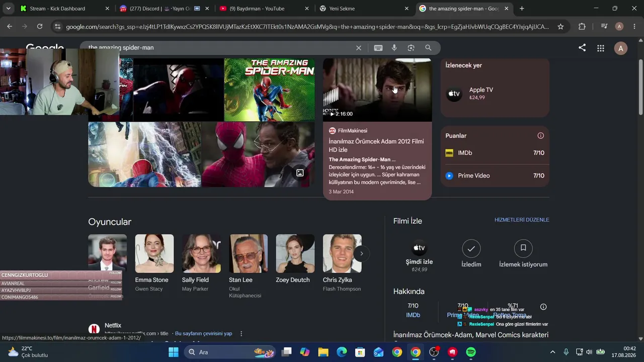This screenshot has height=362, width=644.
Task: Open the Prime Video rating row
Action: point(495,175)
